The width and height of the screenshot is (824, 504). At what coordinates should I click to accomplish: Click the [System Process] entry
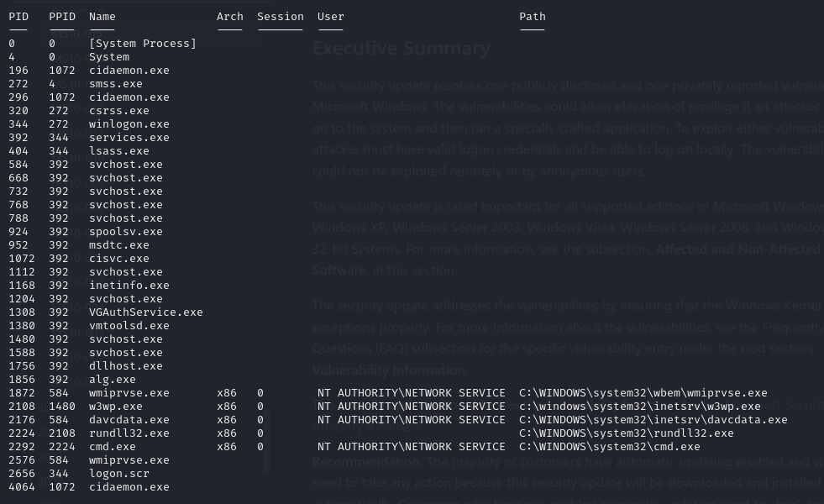click(x=142, y=44)
